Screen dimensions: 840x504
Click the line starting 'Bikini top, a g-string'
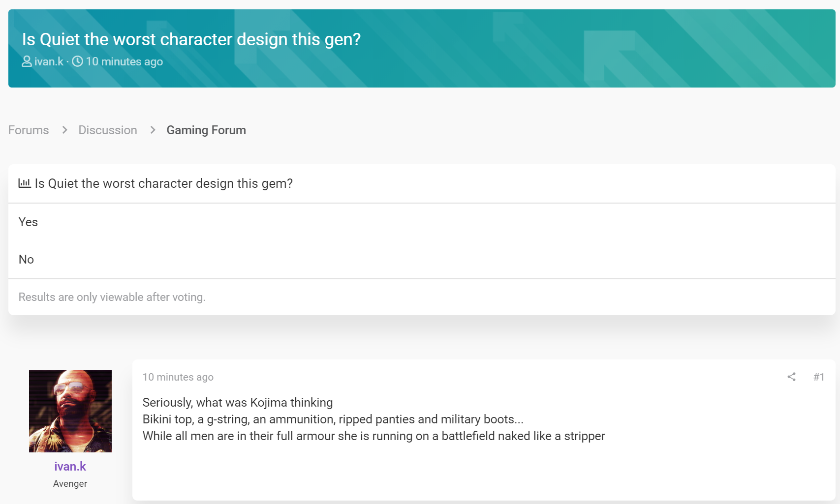(333, 419)
